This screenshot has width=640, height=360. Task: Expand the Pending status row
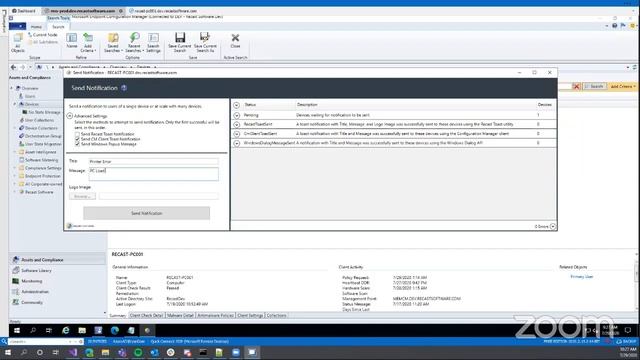tap(237, 116)
